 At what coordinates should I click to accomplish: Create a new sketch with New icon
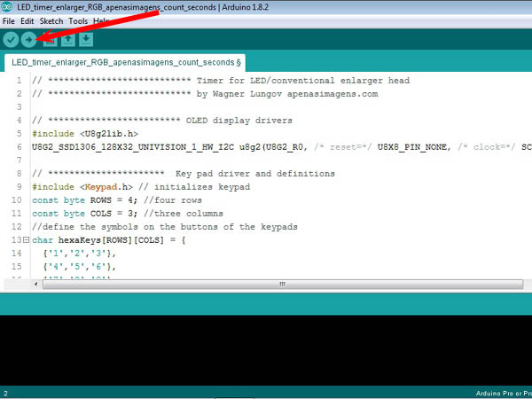(49, 39)
